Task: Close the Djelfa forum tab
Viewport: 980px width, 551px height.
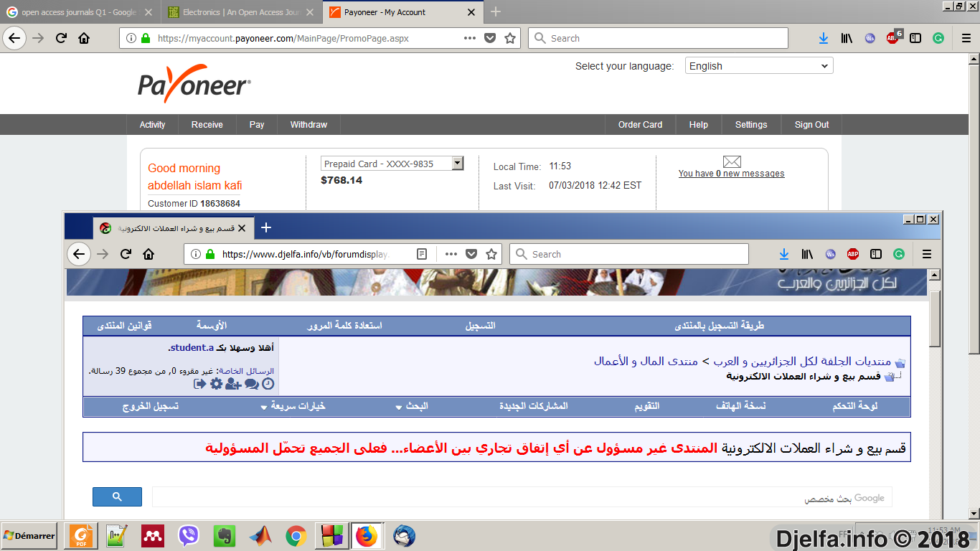Action: pos(242,228)
